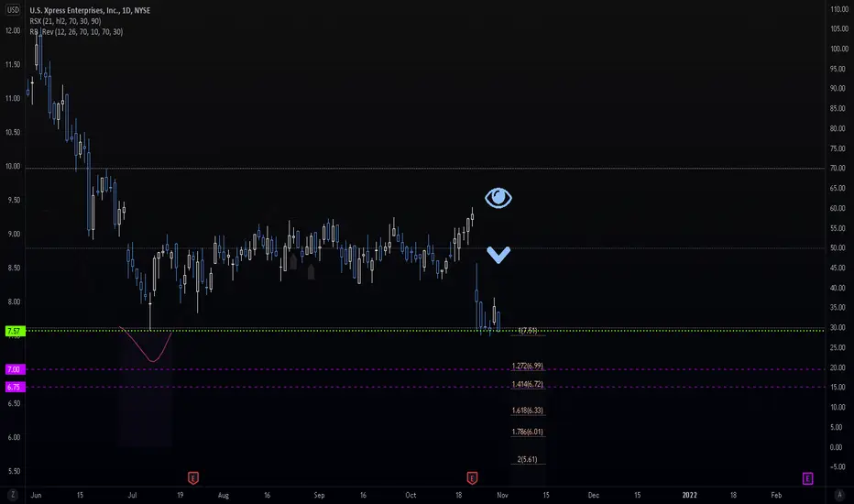Click the 19 date label on the time axis
The width and height of the screenshot is (854, 504).
[181, 495]
